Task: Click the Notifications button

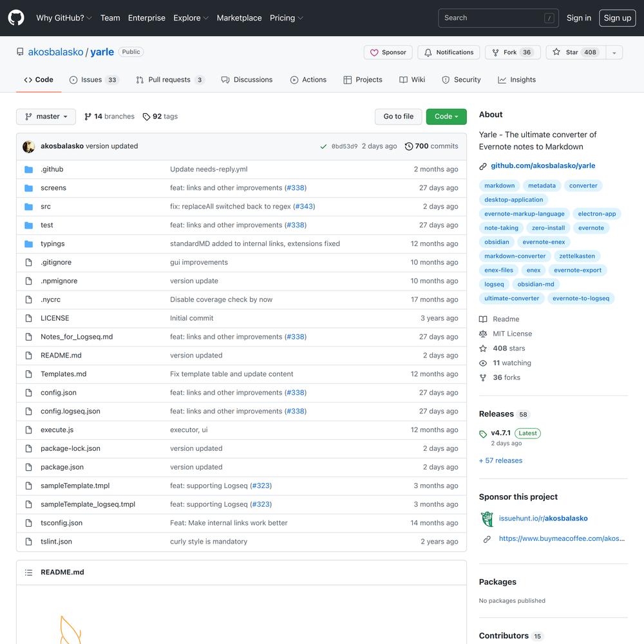Action: coord(449,53)
